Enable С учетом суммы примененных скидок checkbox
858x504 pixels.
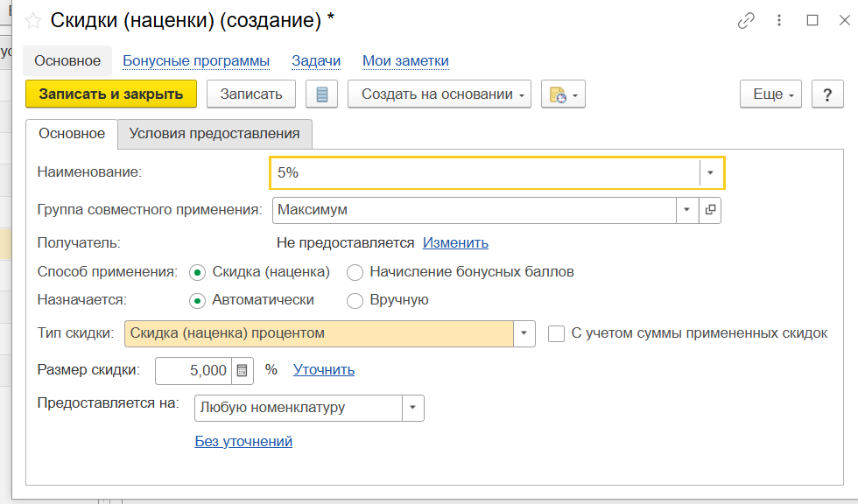[556, 333]
